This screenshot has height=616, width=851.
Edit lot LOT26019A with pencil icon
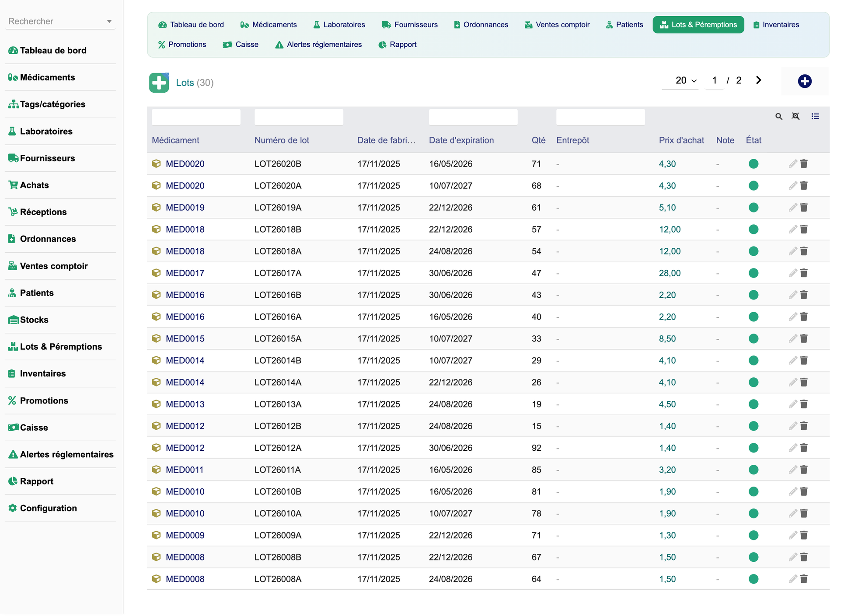(793, 208)
